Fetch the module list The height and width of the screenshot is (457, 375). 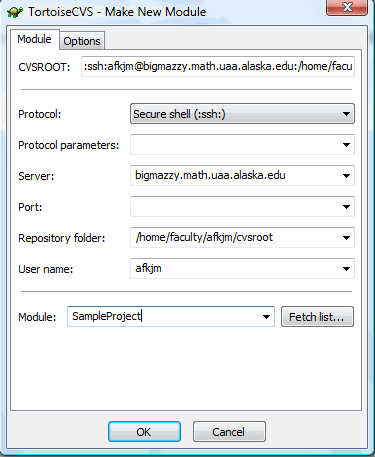pos(317,317)
